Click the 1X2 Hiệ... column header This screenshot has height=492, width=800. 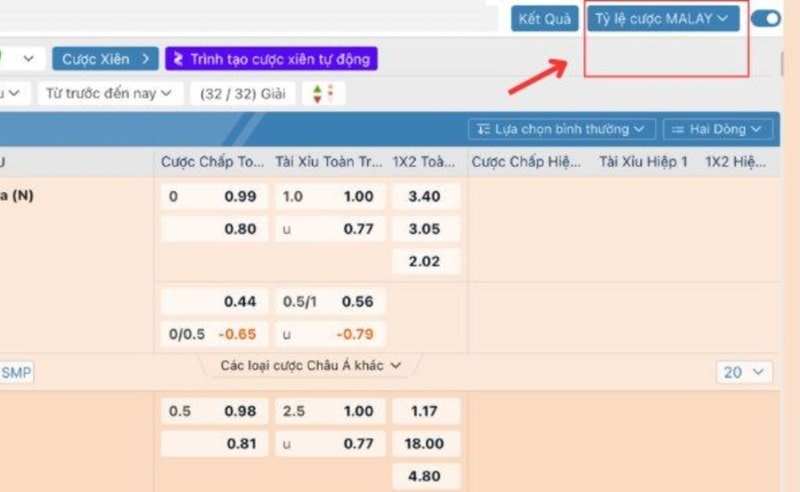pos(735,162)
